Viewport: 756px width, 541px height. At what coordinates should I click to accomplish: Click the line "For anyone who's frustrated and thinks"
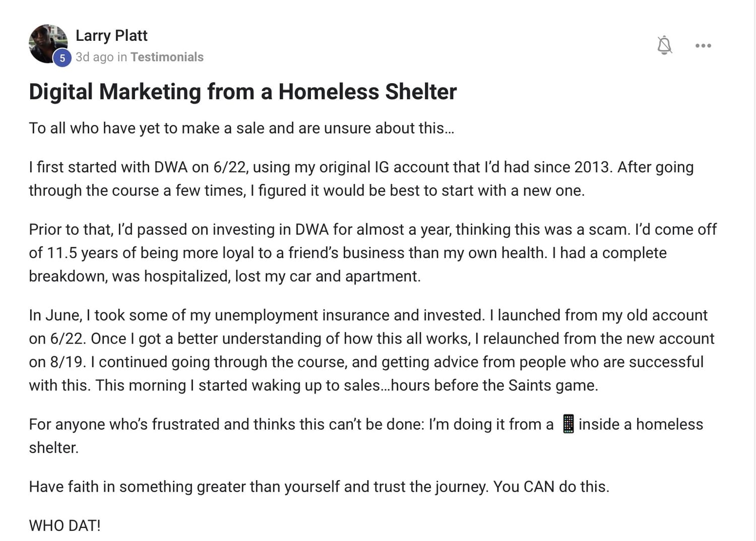[365, 424]
